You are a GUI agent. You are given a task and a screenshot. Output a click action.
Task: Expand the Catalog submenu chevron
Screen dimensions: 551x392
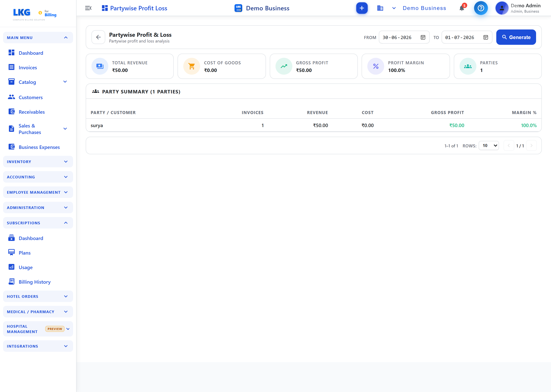(65, 82)
